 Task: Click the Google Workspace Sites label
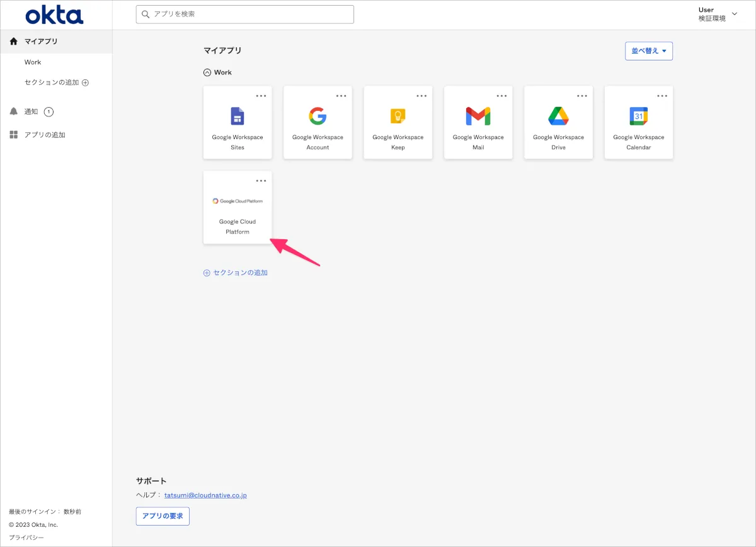tap(238, 142)
